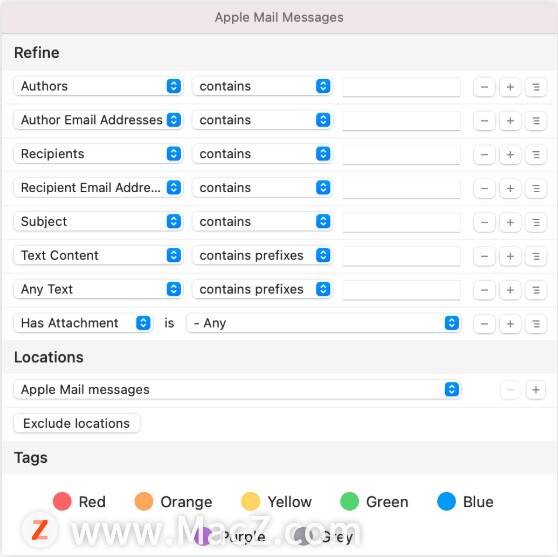Remove the Authors criterion with minus button
The image size is (558, 557).
pos(484,87)
